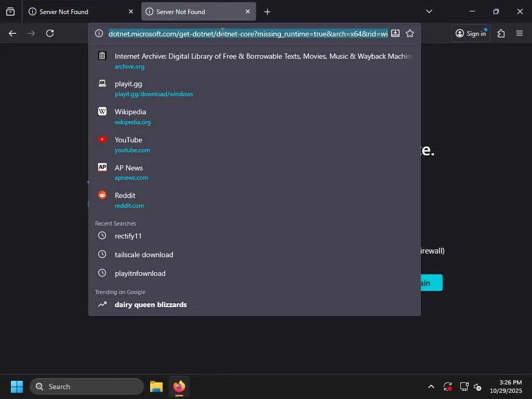Close the active Server Not Found tab
Image resolution: width=532 pixels, height=399 pixels.
click(x=248, y=11)
